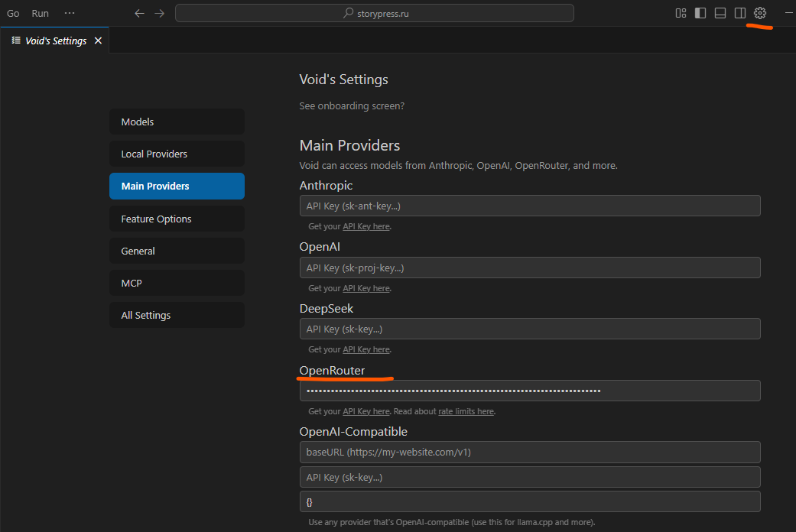Focus the Anthropic API Key field
796x532 pixels.
530,206
